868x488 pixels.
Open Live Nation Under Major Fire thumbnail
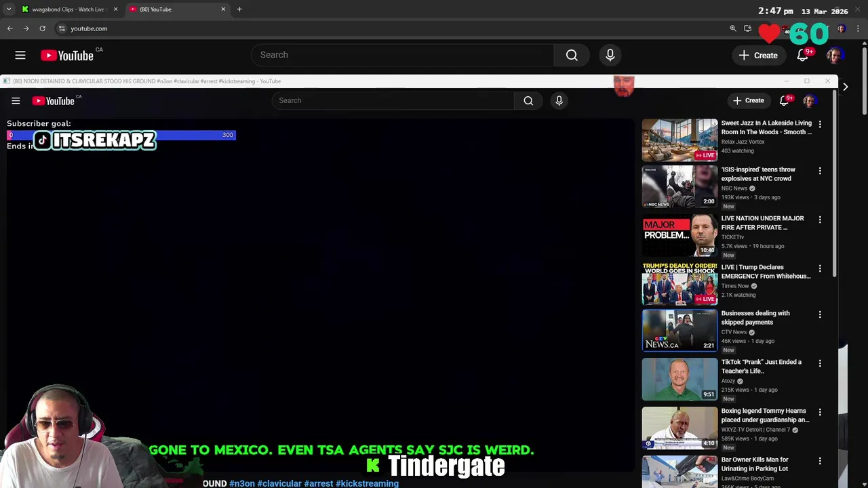(679, 235)
